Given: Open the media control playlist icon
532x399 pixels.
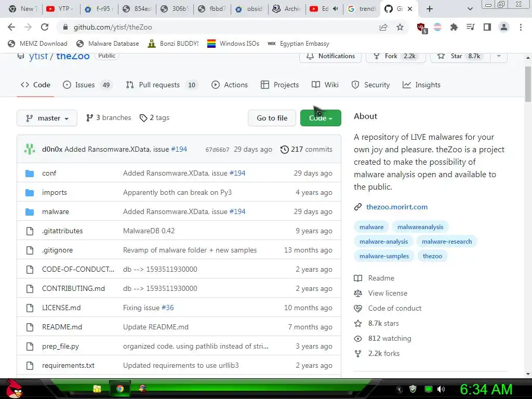Looking at the screenshot, I should [x=470, y=27].
